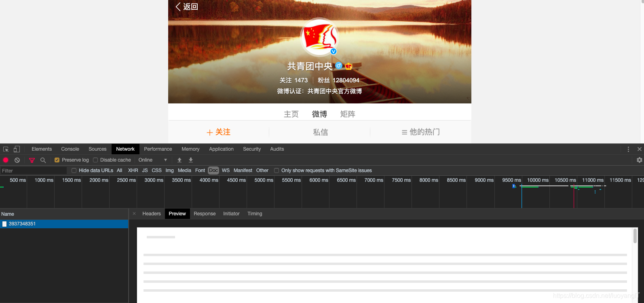Open the 微博 profile tab
This screenshot has height=303, width=644.
coord(319,114)
